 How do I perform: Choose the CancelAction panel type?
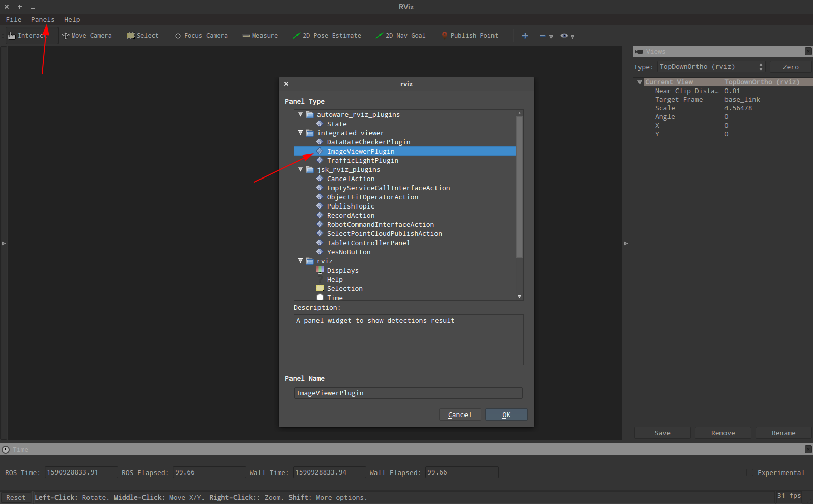coord(351,179)
